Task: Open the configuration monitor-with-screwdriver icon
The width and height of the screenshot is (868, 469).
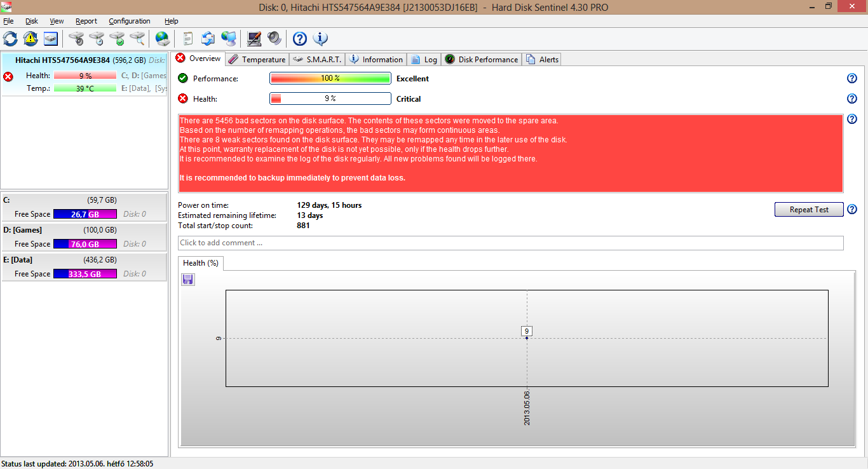Action: tap(254, 39)
